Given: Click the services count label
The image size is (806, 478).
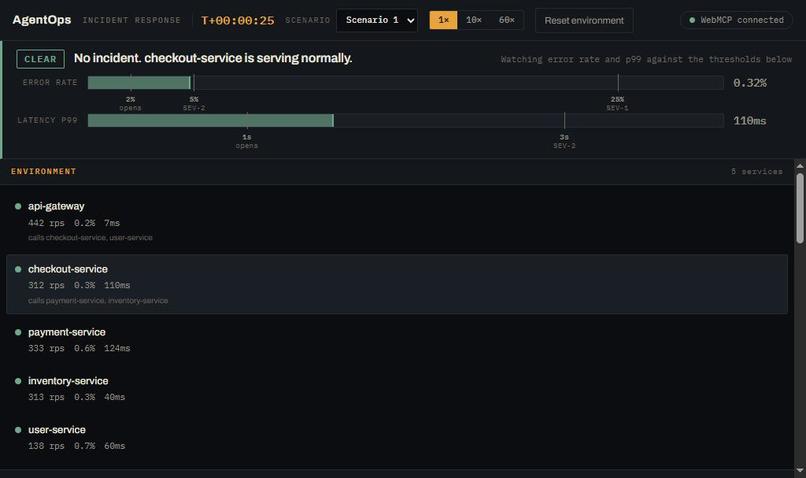Looking at the screenshot, I should 757,171.
